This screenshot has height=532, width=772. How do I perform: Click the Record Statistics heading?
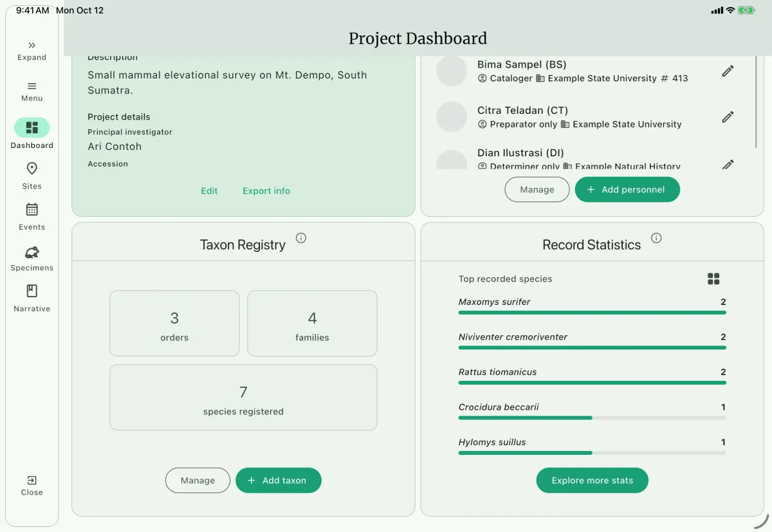[591, 245]
